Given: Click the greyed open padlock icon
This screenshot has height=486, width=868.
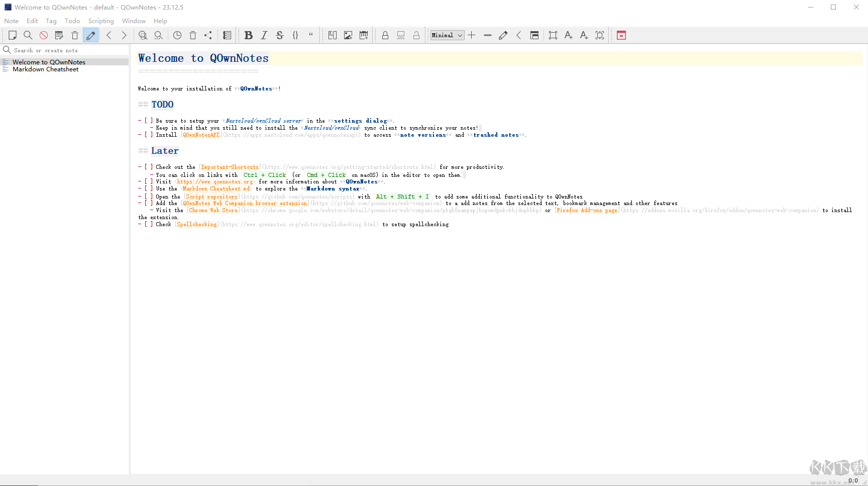Looking at the screenshot, I should coord(416,35).
